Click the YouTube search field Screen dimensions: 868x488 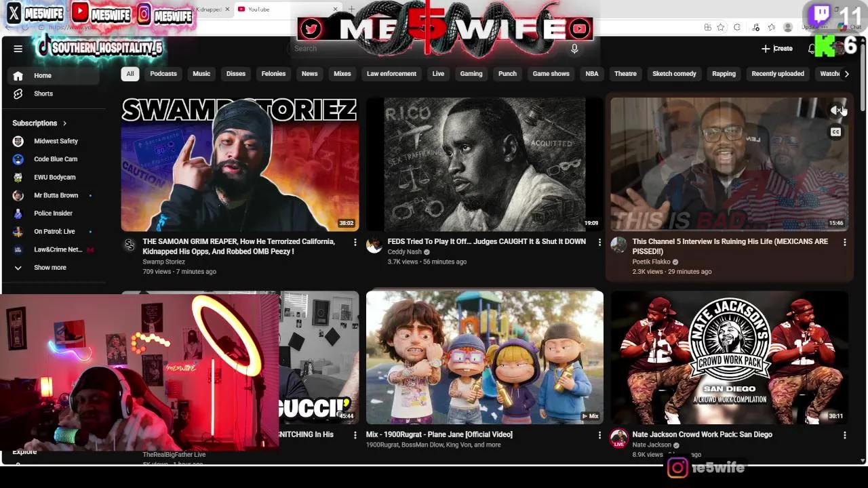pyautogui.click(x=427, y=49)
